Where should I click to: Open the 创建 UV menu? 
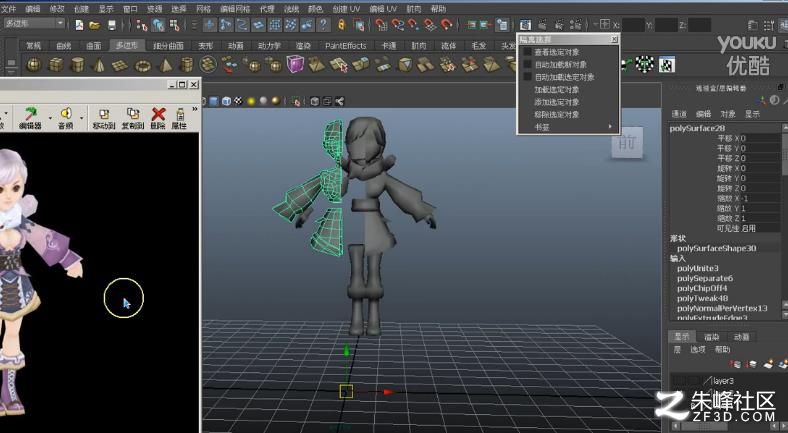coord(346,9)
